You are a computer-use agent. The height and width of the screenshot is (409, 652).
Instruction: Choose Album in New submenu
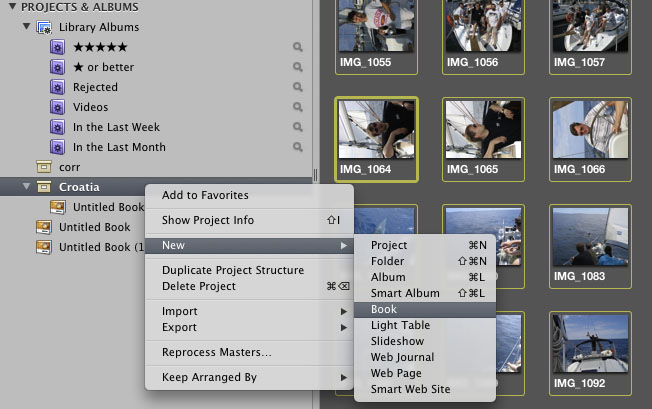click(425, 277)
